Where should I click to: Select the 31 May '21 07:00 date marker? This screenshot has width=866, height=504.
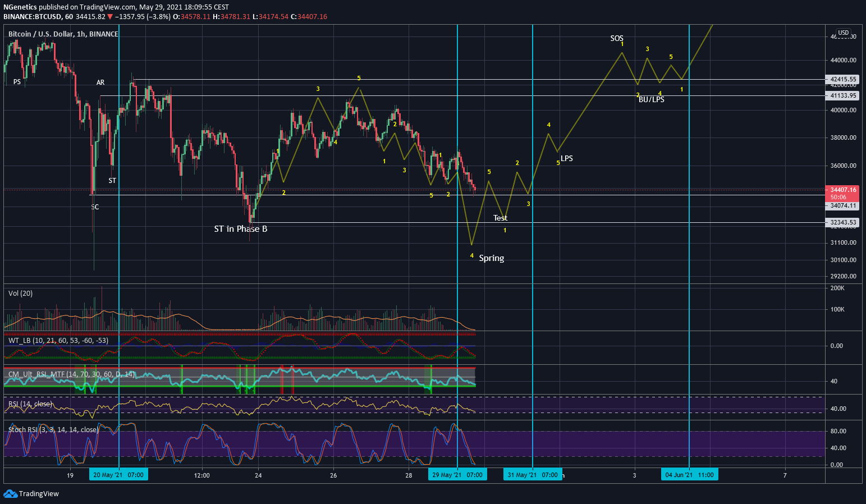click(533, 475)
